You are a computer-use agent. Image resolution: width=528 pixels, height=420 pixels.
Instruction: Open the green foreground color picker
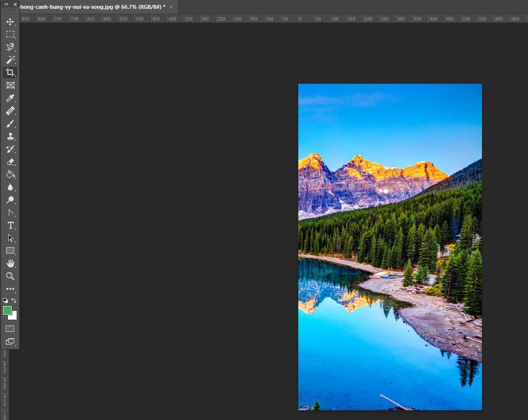coord(7,310)
